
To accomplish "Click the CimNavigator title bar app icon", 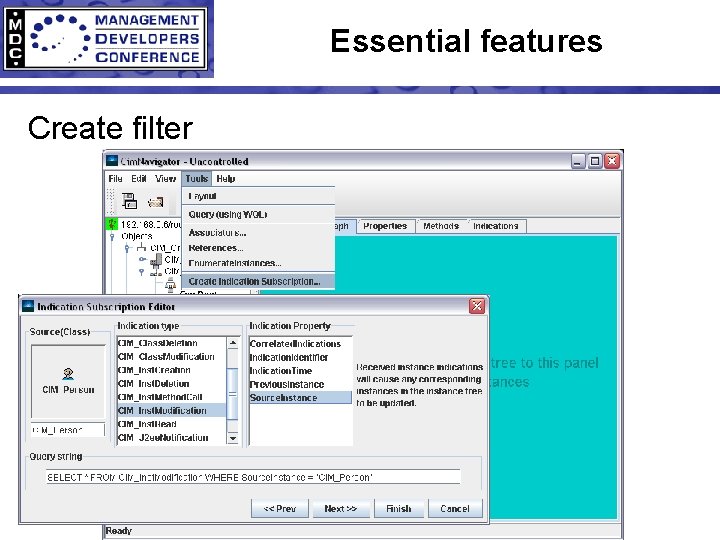I will pos(112,161).
